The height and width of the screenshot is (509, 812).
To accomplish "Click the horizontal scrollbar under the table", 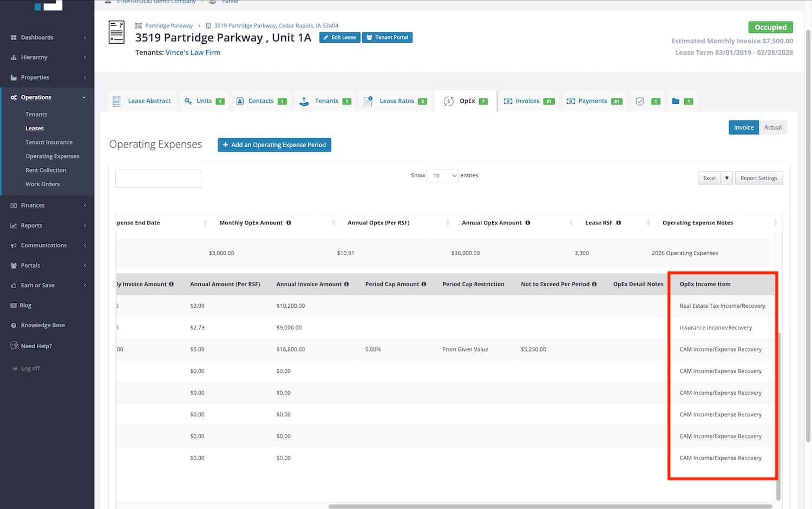I will pyautogui.click(x=549, y=506).
